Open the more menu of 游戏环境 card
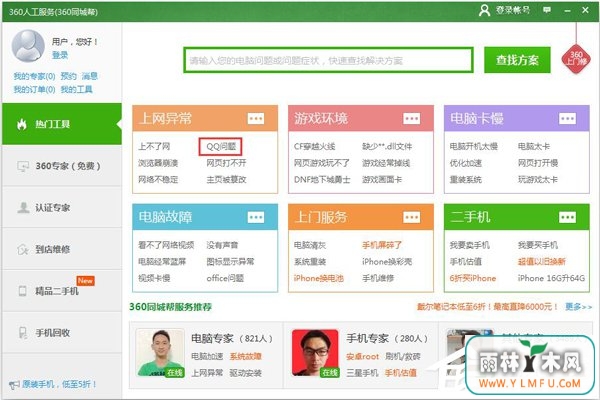The image size is (600, 400). pyautogui.click(x=411, y=119)
